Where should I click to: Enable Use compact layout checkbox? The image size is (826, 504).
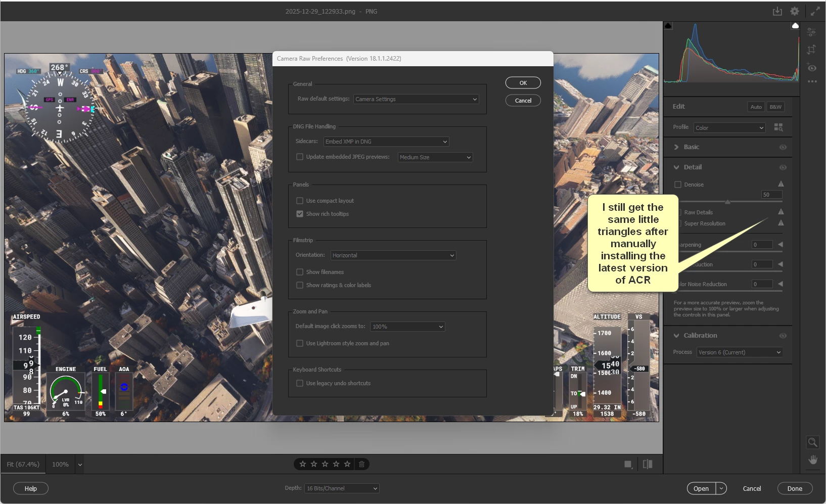tap(300, 201)
